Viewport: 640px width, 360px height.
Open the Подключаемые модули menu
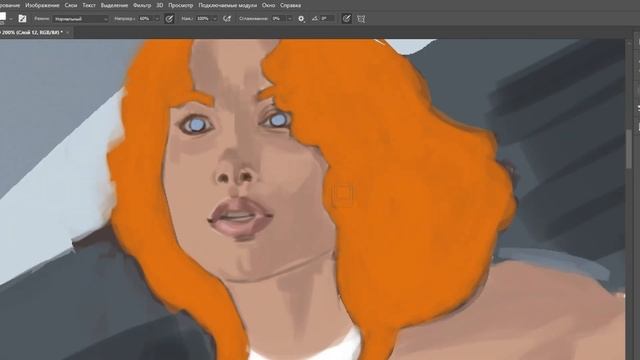[228, 5]
